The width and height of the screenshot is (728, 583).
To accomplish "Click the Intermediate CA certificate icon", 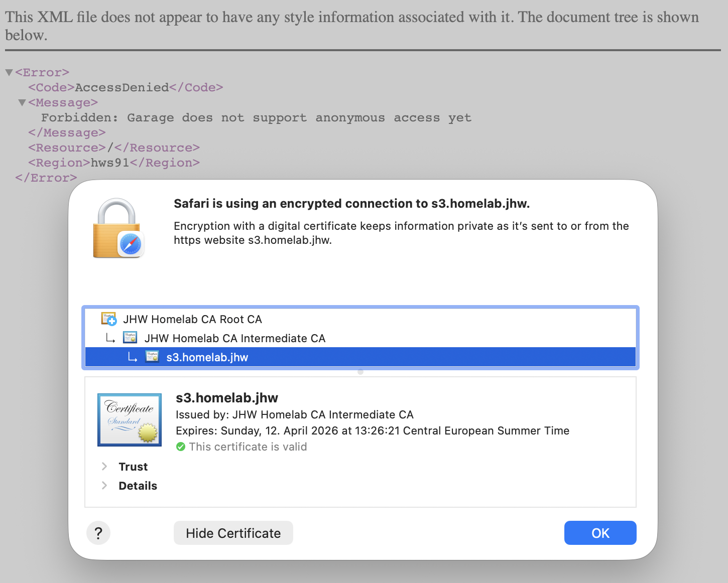I will [130, 338].
